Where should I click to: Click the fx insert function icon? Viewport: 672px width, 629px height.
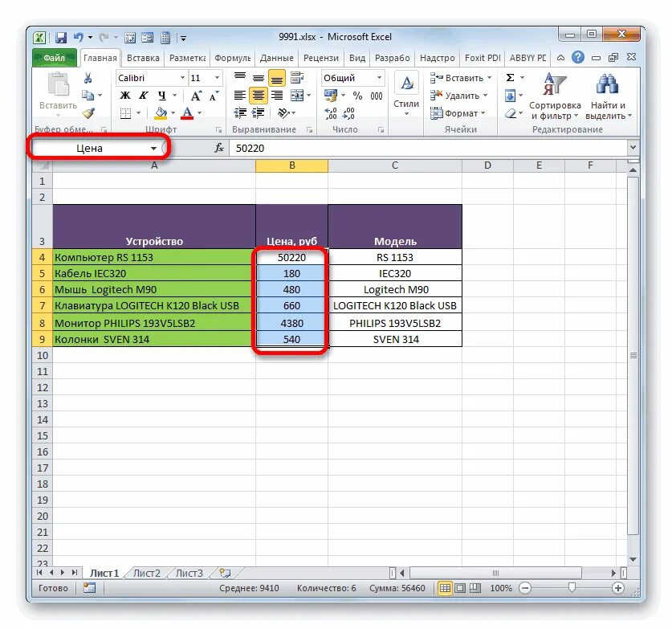point(219,148)
